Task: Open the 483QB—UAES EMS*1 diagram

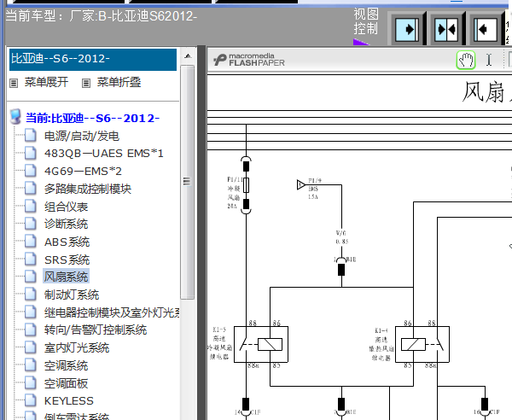Action: point(104,153)
